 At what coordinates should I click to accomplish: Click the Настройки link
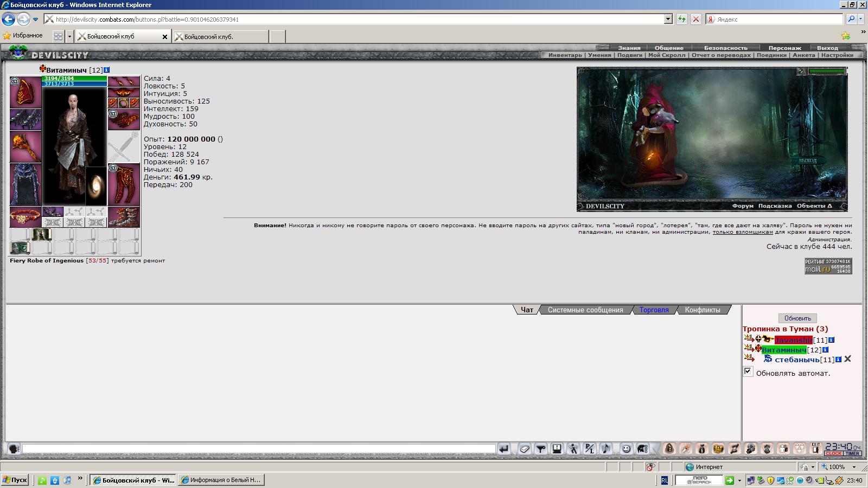coord(837,55)
